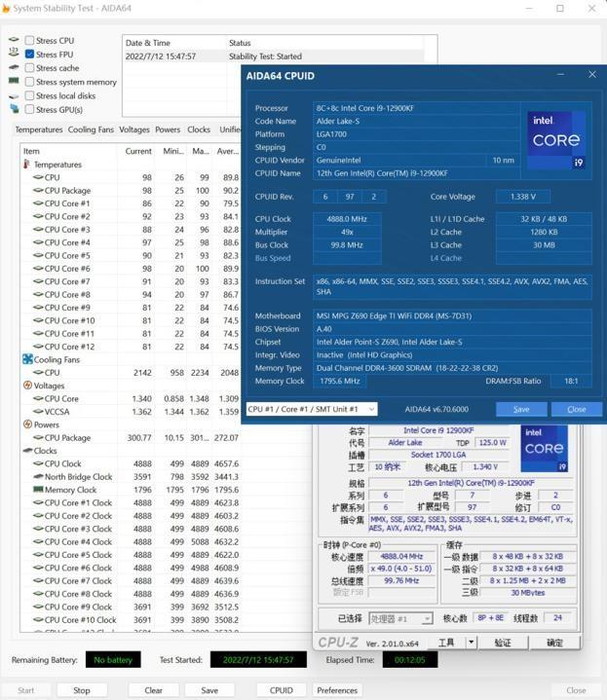
Task: Click the Temperatures thermometer icon
Action: click(26, 165)
